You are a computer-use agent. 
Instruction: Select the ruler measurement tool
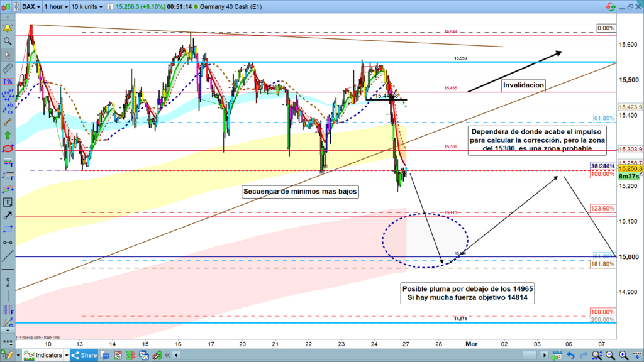point(8,69)
